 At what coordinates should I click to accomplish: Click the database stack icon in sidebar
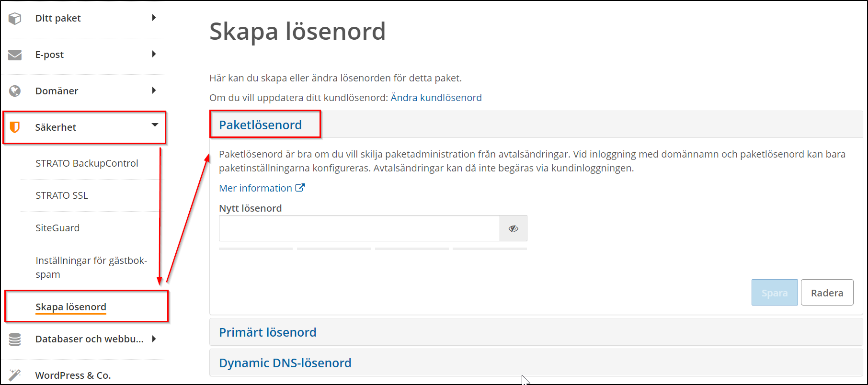(15, 340)
